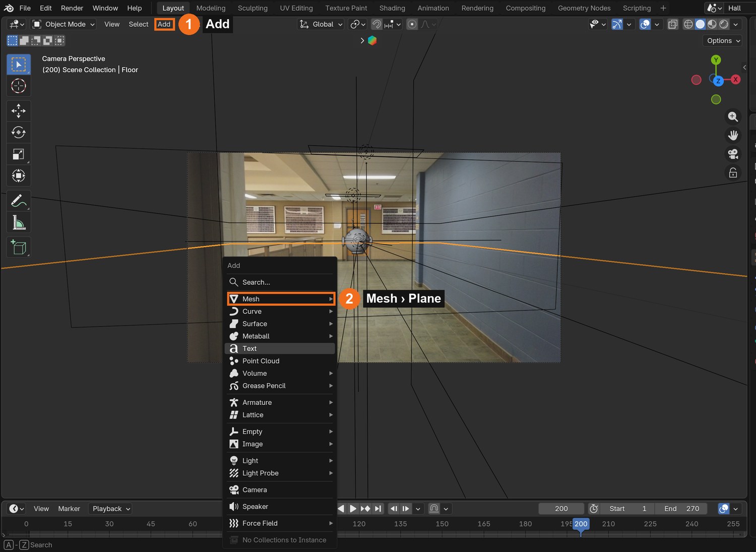Switch to the Shading workspace tab
The width and height of the screenshot is (756, 552).
(392, 8)
